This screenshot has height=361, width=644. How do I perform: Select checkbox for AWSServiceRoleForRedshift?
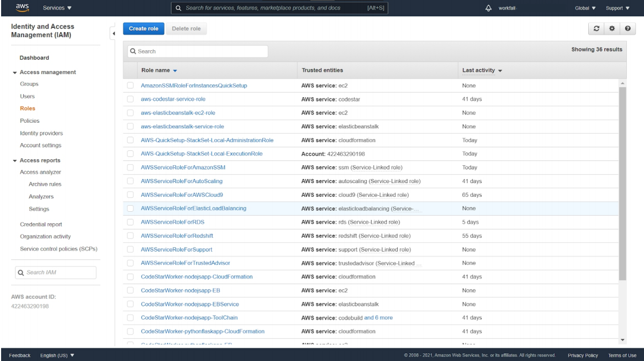point(130,236)
